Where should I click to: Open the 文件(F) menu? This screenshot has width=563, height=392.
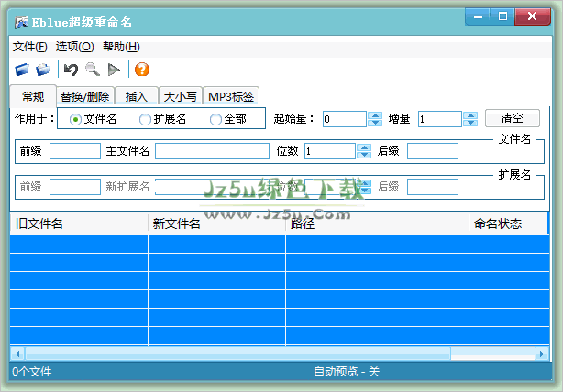[x=30, y=47]
